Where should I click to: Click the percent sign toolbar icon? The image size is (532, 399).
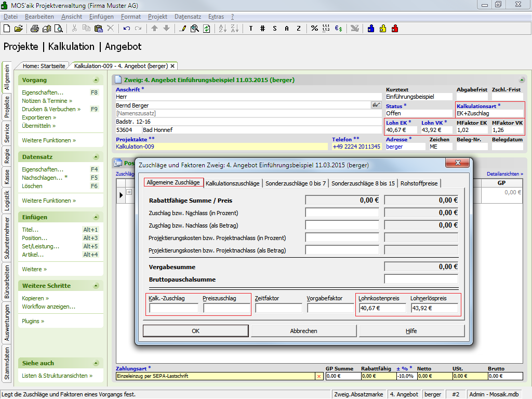click(x=314, y=29)
